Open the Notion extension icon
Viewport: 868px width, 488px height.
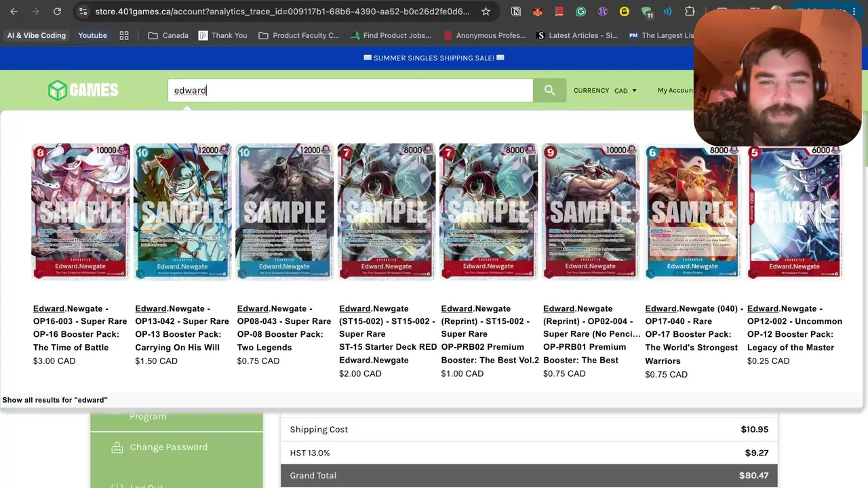click(x=516, y=12)
